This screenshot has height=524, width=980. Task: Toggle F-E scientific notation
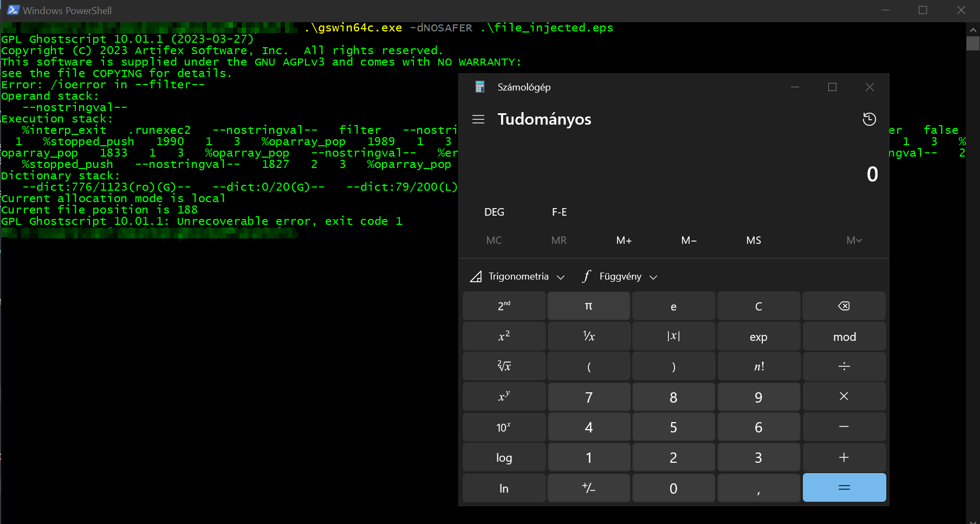(x=560, y=212)
